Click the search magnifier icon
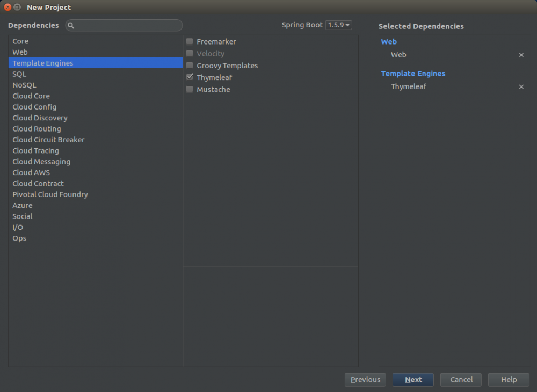This screenshot has width=537, height=392. 71,26
